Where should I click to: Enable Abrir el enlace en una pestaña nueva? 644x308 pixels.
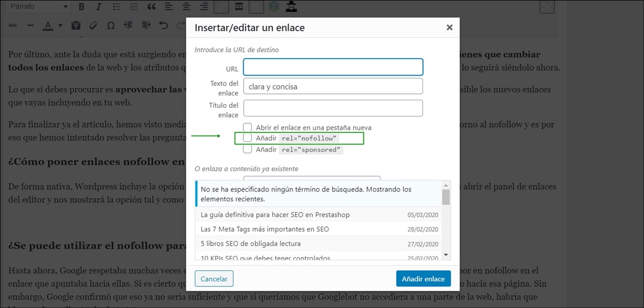click(x=247, y=128)
